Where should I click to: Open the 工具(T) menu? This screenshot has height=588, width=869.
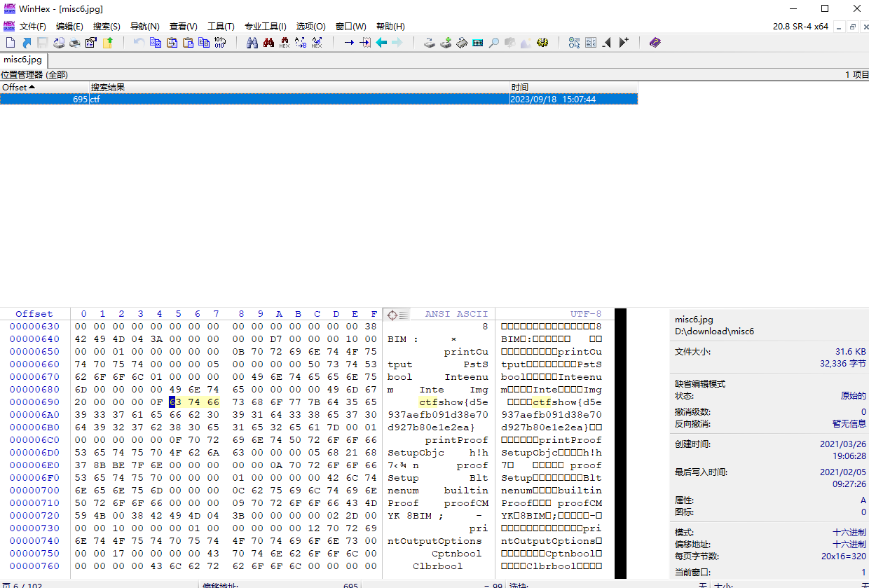point(221,27)
